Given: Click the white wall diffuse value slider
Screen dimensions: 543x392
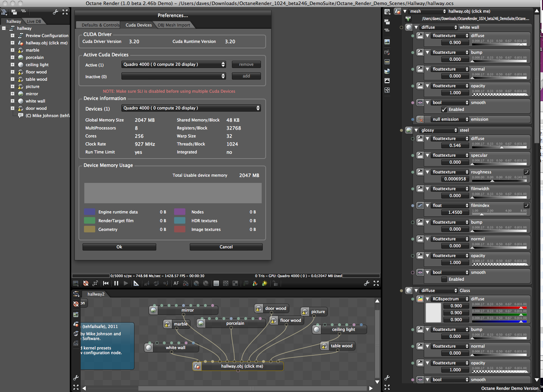Looking at the screenshot, I should coord(499,43).
